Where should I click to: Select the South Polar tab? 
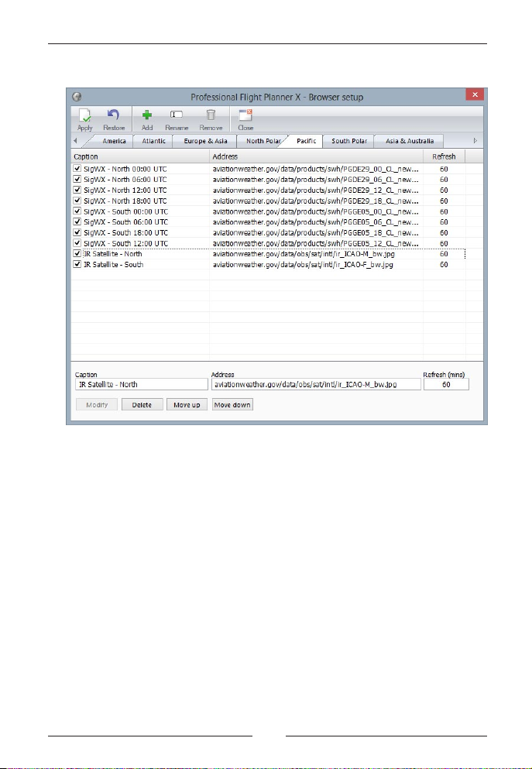click(349, 141)
